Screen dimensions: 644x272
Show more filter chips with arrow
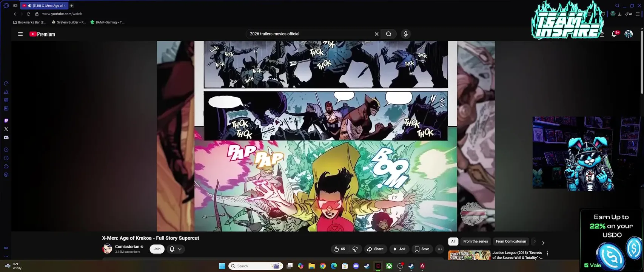(543, 243)
